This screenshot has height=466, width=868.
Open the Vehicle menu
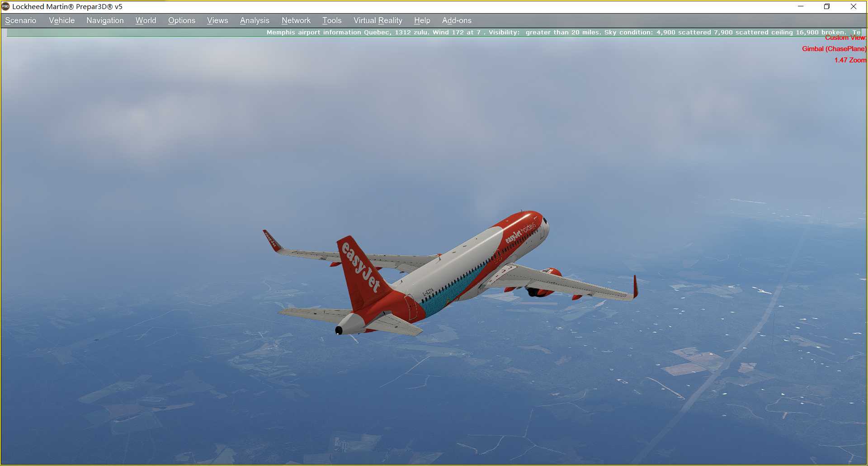(61, 20)
